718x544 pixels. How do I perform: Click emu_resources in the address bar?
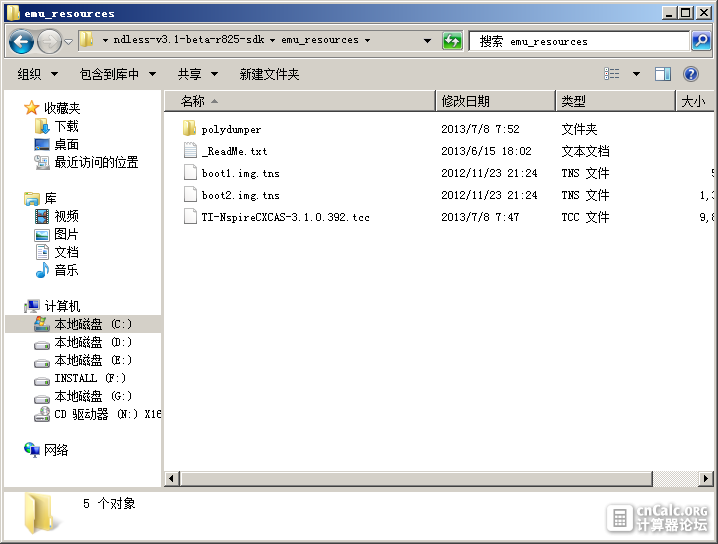(320, 40)
